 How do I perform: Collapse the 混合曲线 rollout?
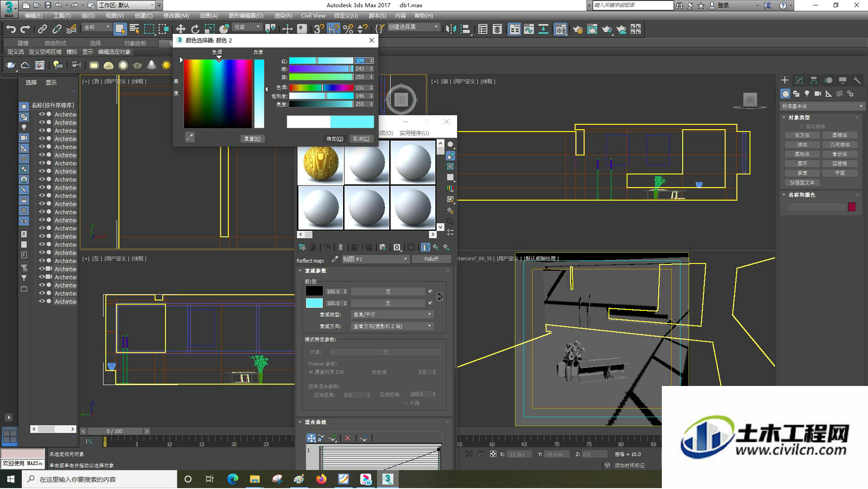tap(315, 422)
